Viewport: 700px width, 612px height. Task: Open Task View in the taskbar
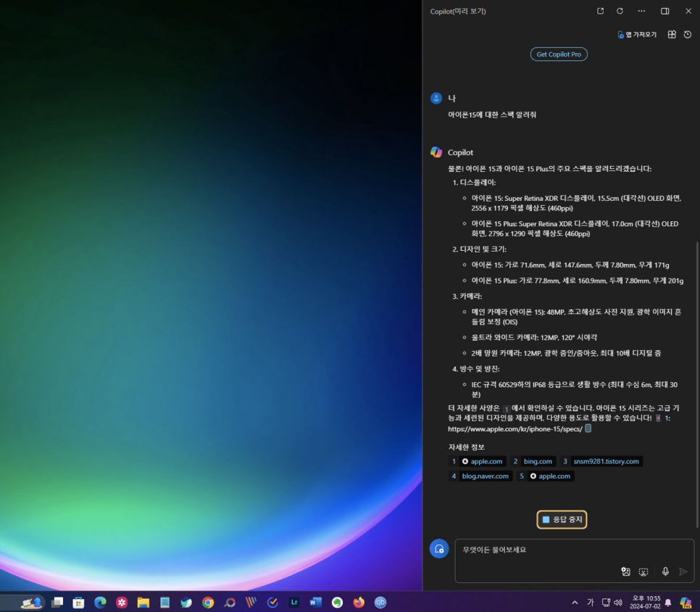click(x=57, y=602)
